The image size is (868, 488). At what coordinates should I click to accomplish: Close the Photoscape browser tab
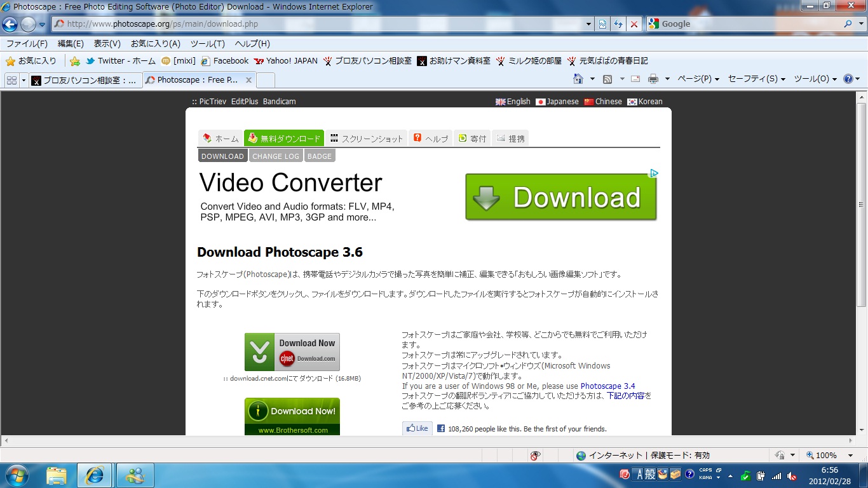coord(248,80)
